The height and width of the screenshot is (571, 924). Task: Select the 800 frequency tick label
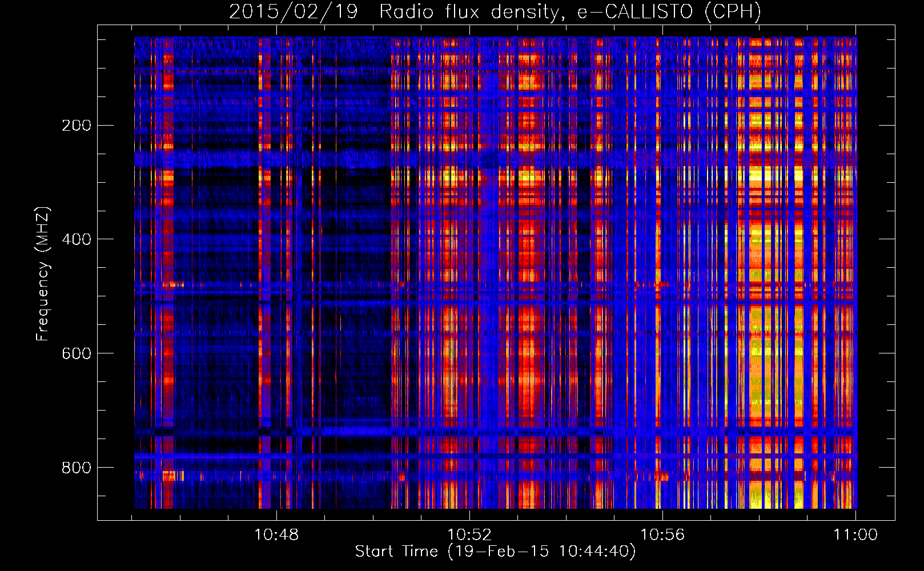pos(77,468)
